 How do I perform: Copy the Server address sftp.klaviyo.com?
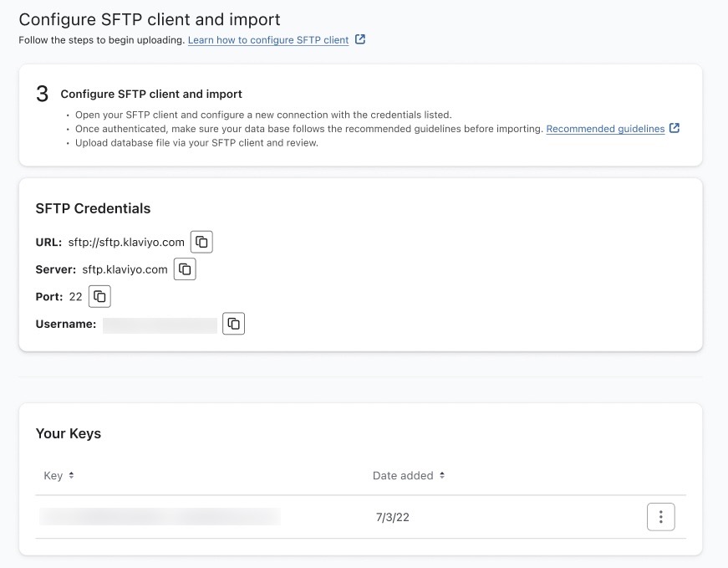[x=185, y=269]
